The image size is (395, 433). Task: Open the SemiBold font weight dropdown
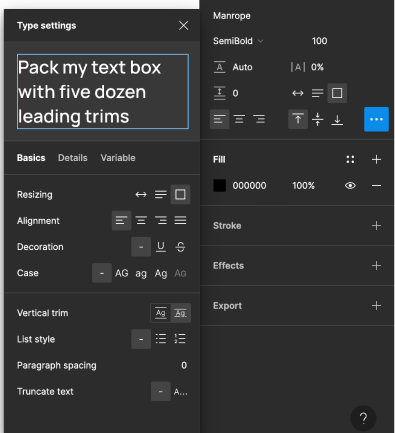coord(238,41)
